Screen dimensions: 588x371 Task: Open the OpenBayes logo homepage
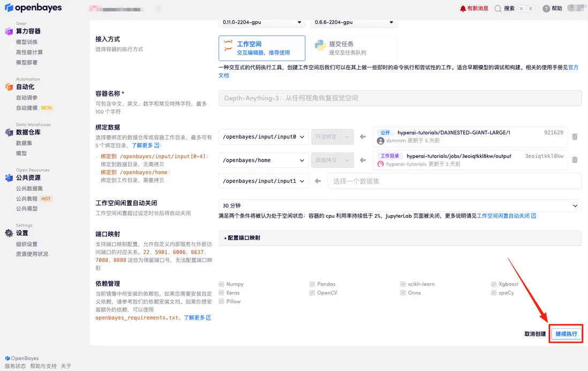(33, 8)
